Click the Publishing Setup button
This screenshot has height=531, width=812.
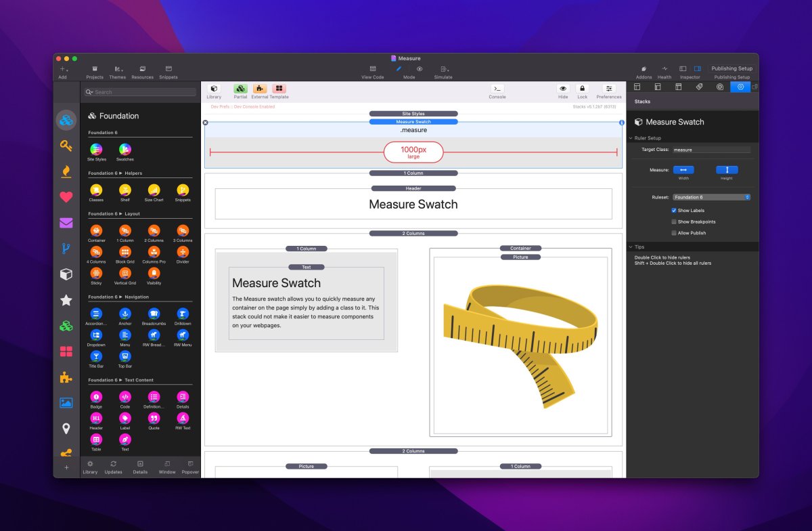coord(731,68)
